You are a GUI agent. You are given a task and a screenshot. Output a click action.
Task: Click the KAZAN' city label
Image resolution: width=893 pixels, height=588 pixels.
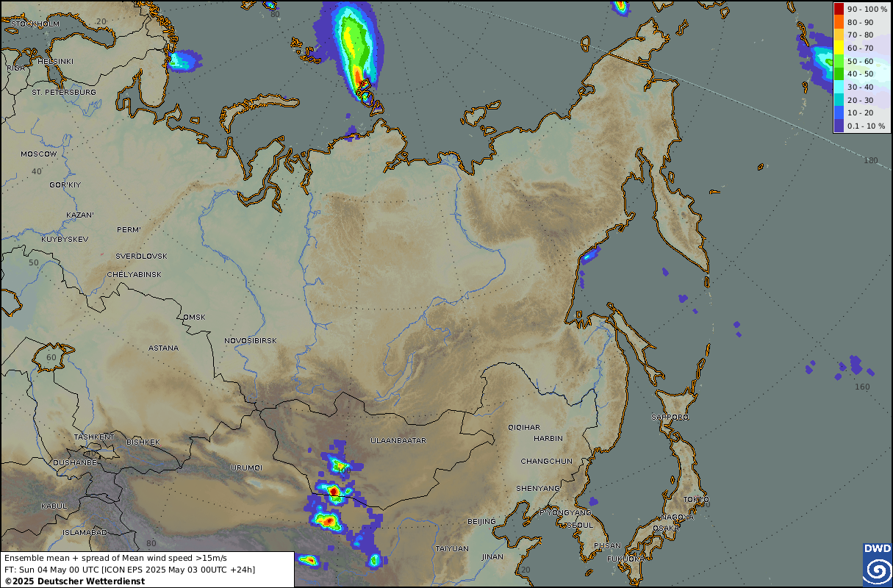(x=79, y=215)
